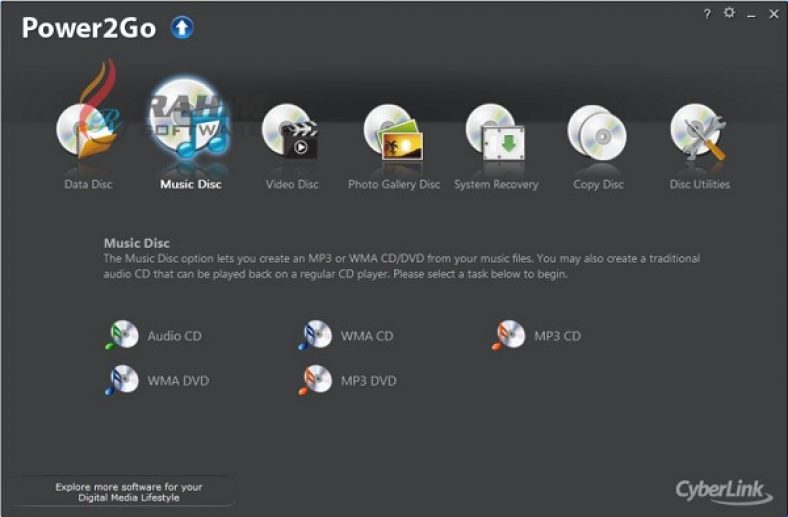
Task: Start the MP3 DVD task label
Action: 368,380
